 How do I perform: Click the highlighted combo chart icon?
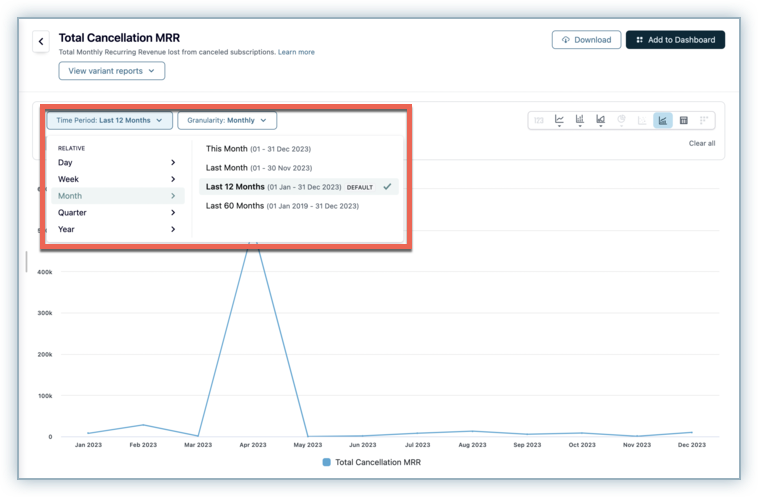[663, 120]
